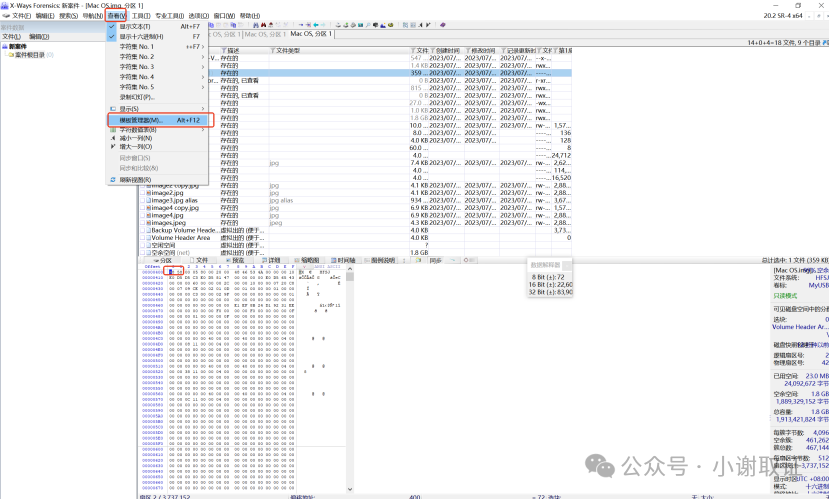
Task: Expand 字符集 No. 2 submenu
Action: [x=157, y=57]
